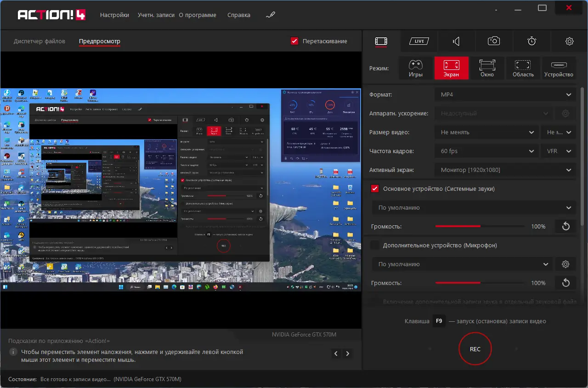Select Окно recording mode

coord(487,68)
